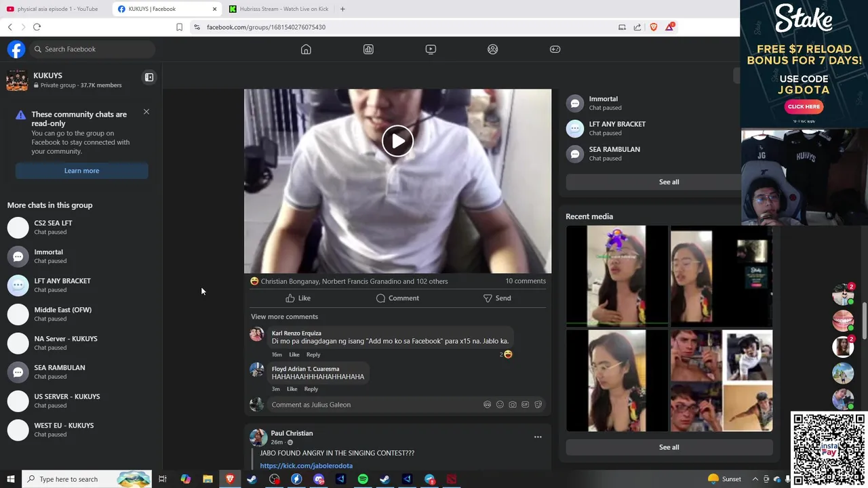Viewport: 868px width, 488px height.
Task: Open SEA RAMBULAN chat in left sidebar
Action: coord(81,372)
